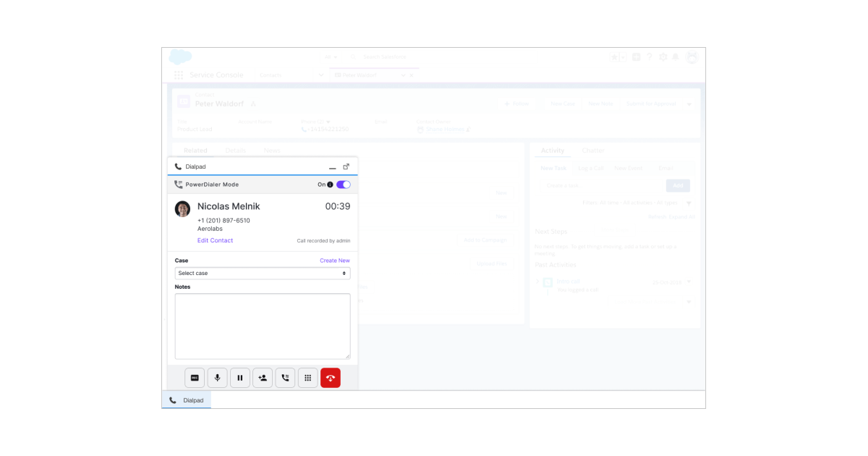Open Salesforce notifications bell

click(676, 57)
